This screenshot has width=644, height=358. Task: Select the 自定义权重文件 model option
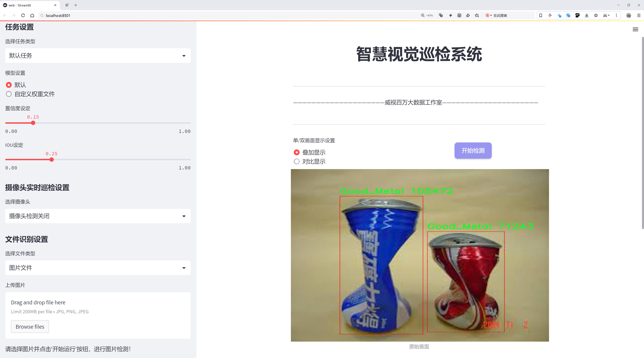[9, 94]
